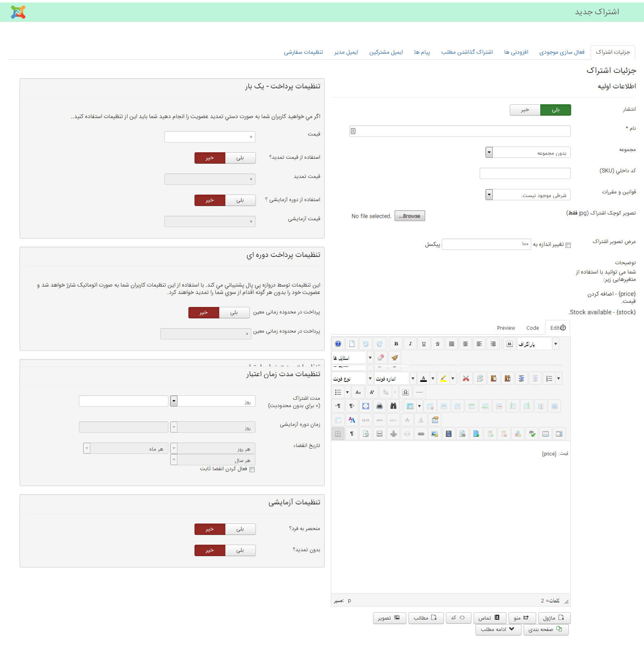Click the editor help question icon
The image size is (644, 655).
point(338,344)
